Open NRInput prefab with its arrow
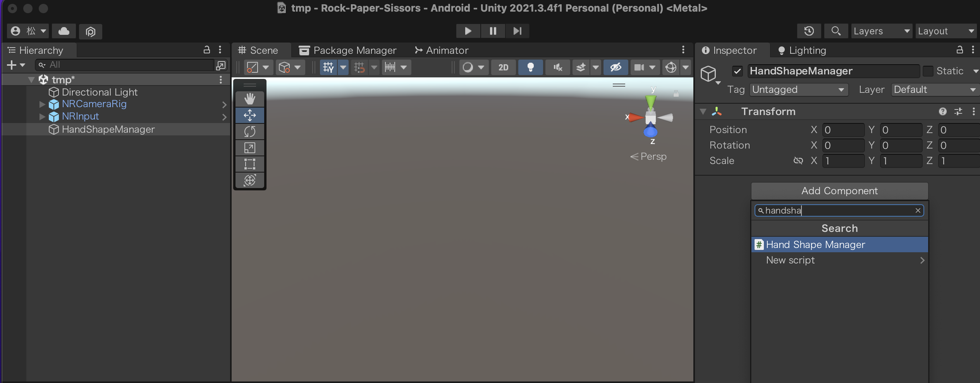Image resolution: width=980 pixels, height=383 pixels. [x=224, y=117]
